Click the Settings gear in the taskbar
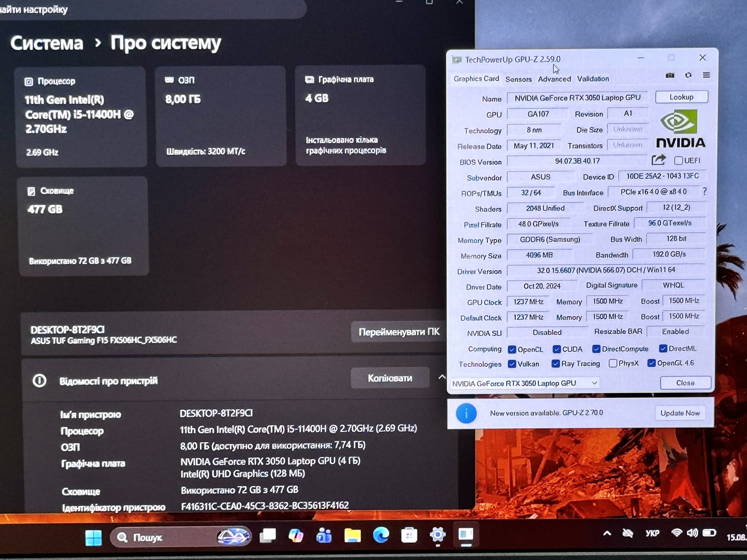The height and width of the screenshot is (560, 747). (x=437, y=535)
